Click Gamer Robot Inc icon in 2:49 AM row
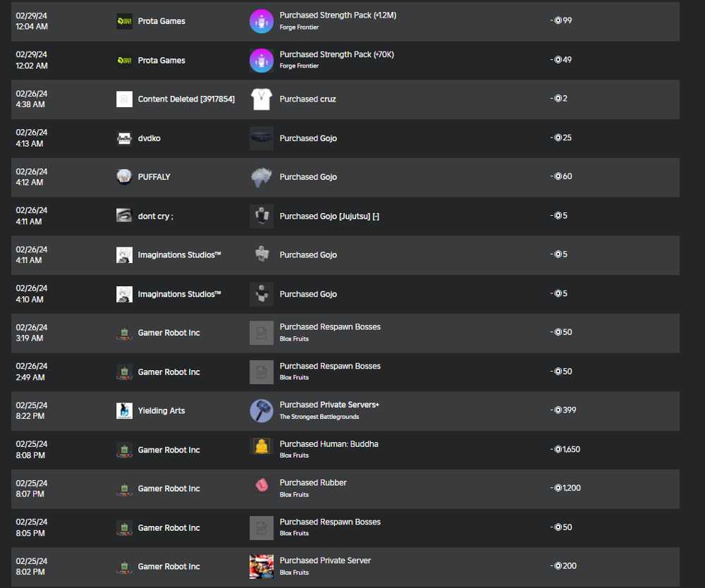The width and height of the screenshot is (705, 588). click(124, 372)
